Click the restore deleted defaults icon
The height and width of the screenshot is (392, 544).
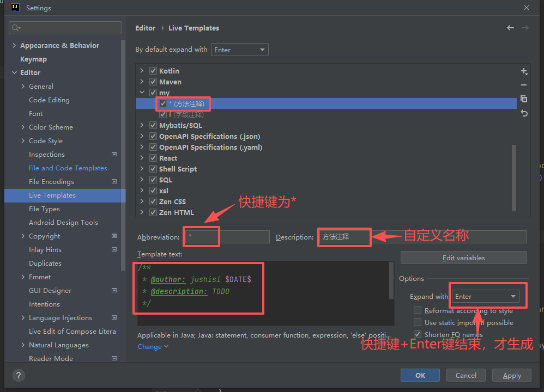524,113
